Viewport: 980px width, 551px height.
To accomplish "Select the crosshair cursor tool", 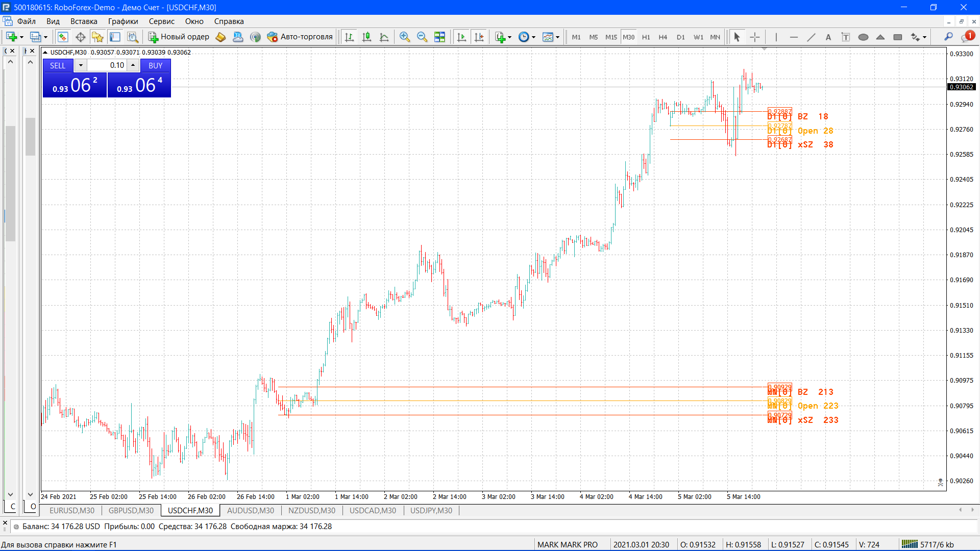I will pyautogui.click(x=754, y=37).
